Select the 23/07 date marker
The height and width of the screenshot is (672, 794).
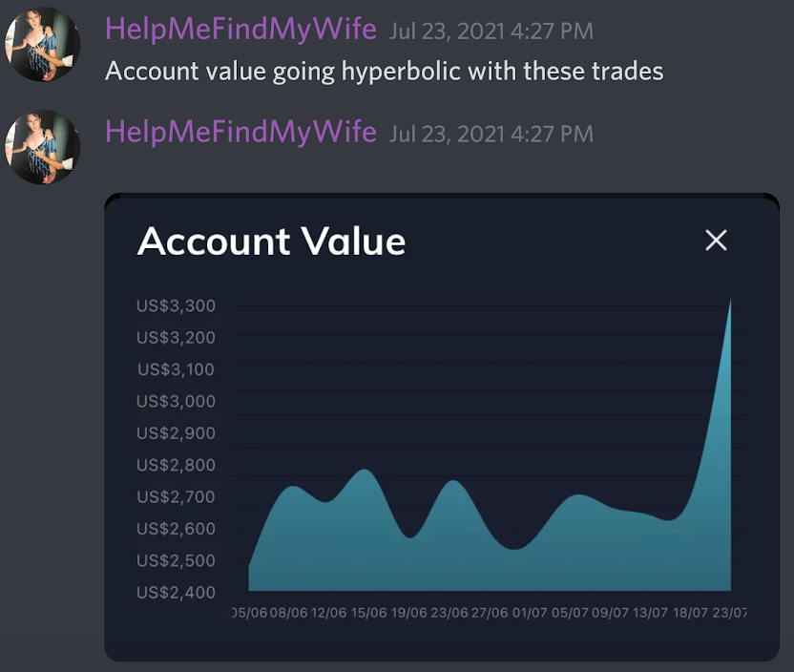[729, 613]
